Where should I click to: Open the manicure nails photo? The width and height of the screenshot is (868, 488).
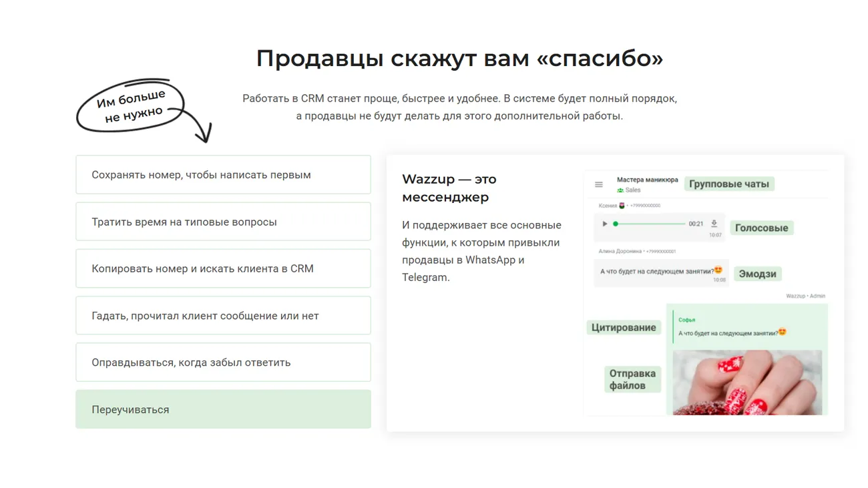pyautogui.click(x=746, y=383)
